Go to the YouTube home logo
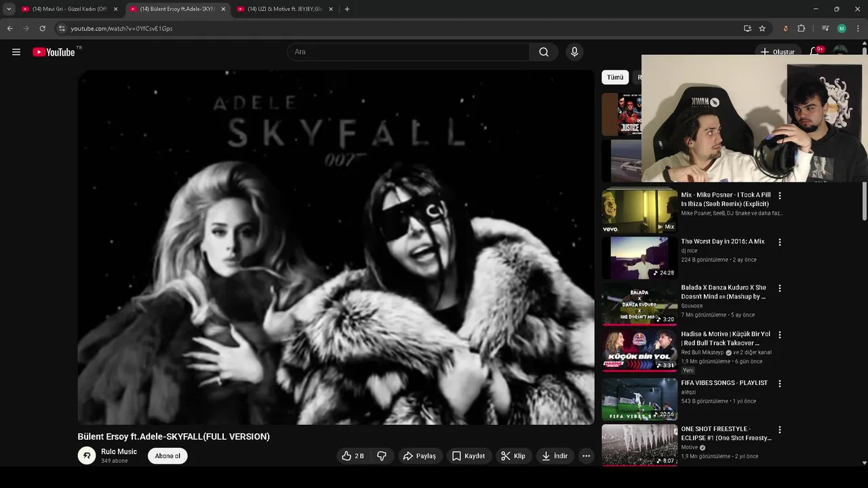Viewport: 868px width, 488px height. (54, 52)
